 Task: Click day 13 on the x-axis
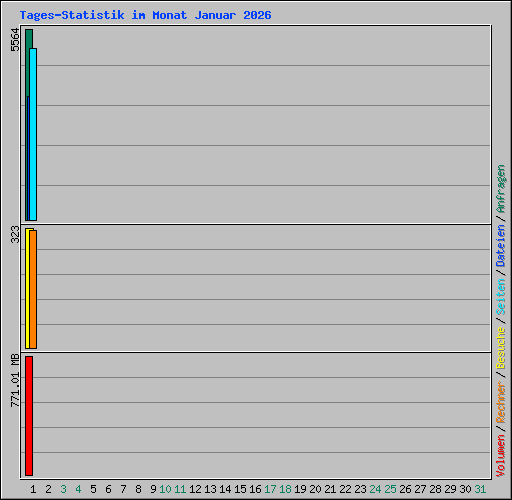(x=210, y=489)
